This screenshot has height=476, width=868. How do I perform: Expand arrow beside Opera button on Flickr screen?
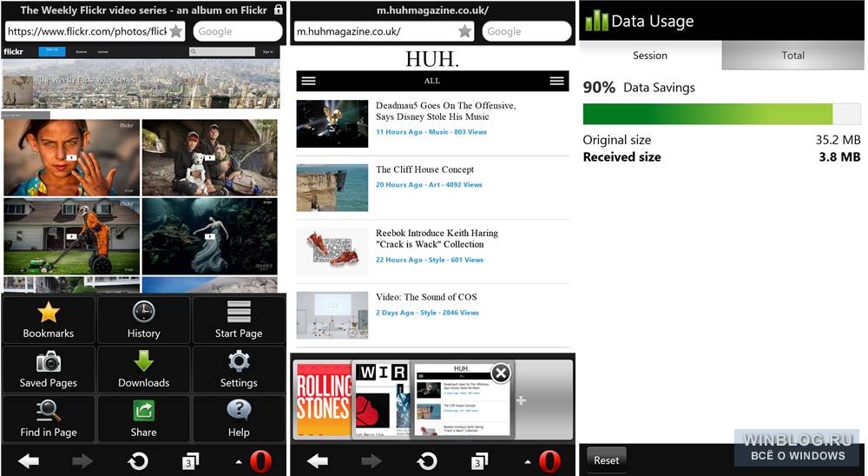[238, 461]
